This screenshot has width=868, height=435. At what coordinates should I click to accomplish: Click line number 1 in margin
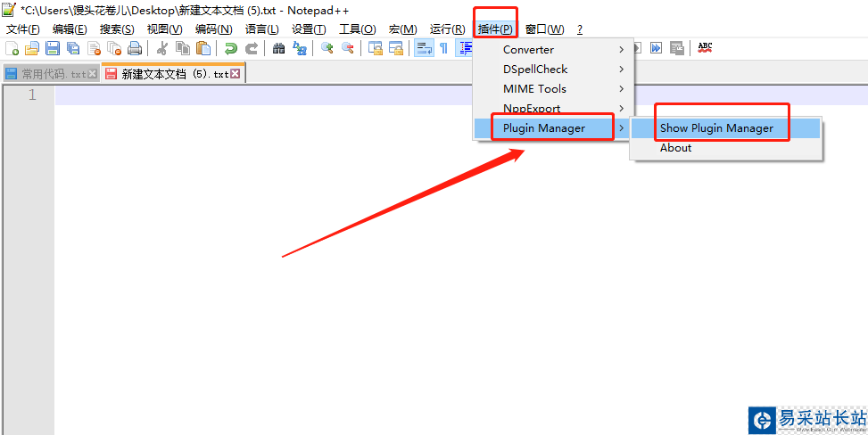pyautogui.click(x=32, y=95)
